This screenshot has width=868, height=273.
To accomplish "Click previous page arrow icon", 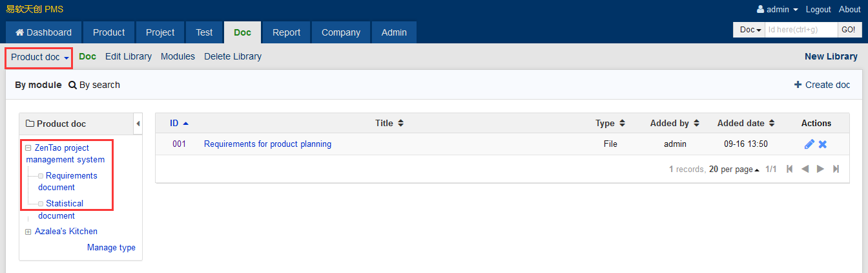I will tap(805, 169).
